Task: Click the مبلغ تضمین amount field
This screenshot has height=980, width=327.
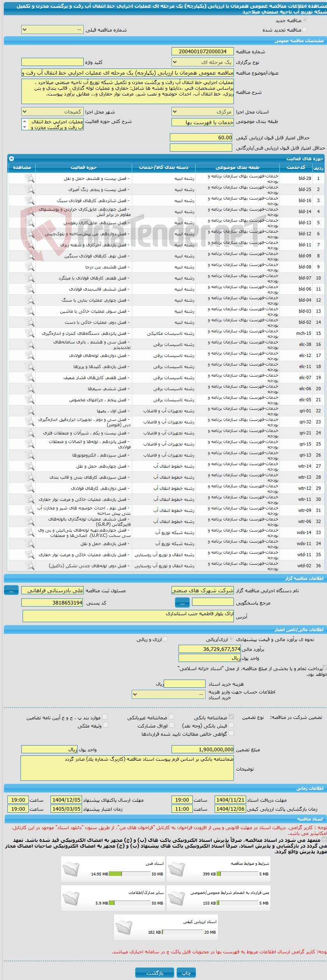Action: tap(203, 750)
